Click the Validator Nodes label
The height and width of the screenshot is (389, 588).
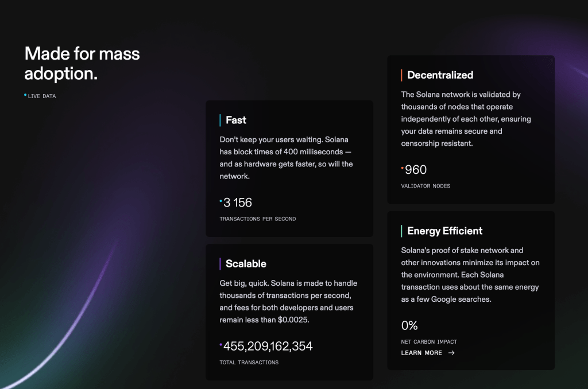click(425, 186)
